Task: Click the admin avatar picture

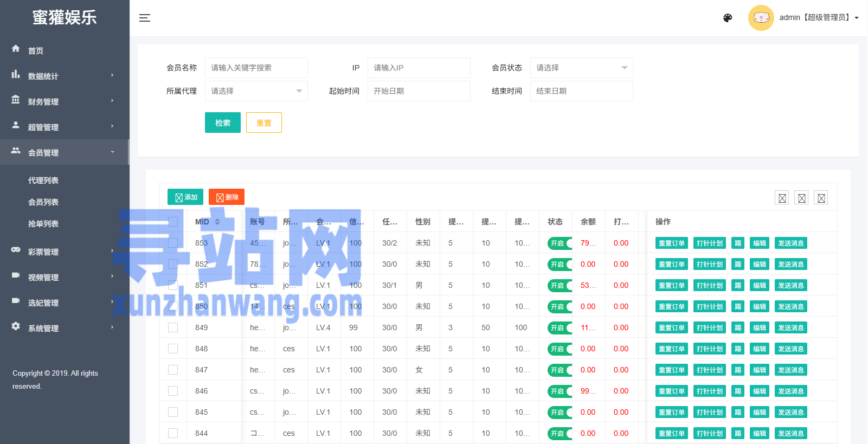Action: coord(761,18)
